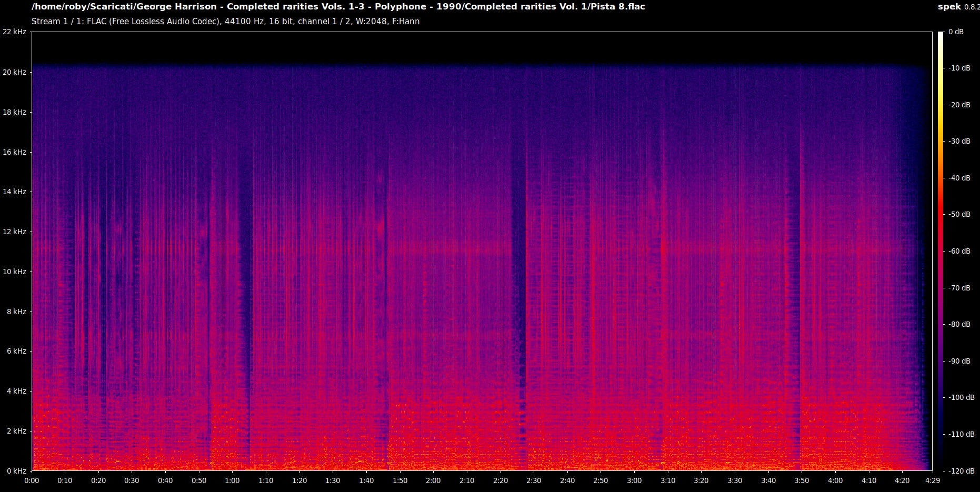Click the '8 kHz' frequency axis label

[x=16, y=312]
